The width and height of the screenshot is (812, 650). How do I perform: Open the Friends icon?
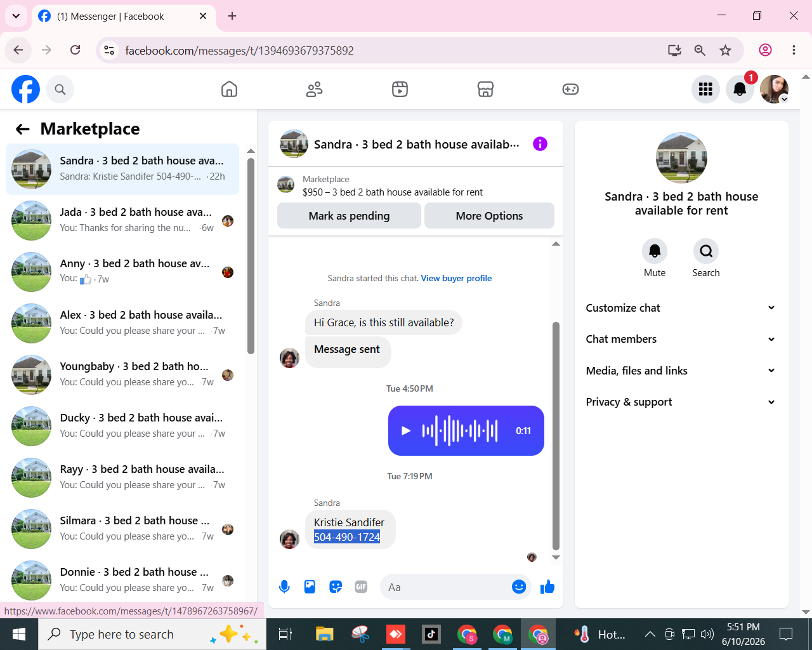(315, 90)
